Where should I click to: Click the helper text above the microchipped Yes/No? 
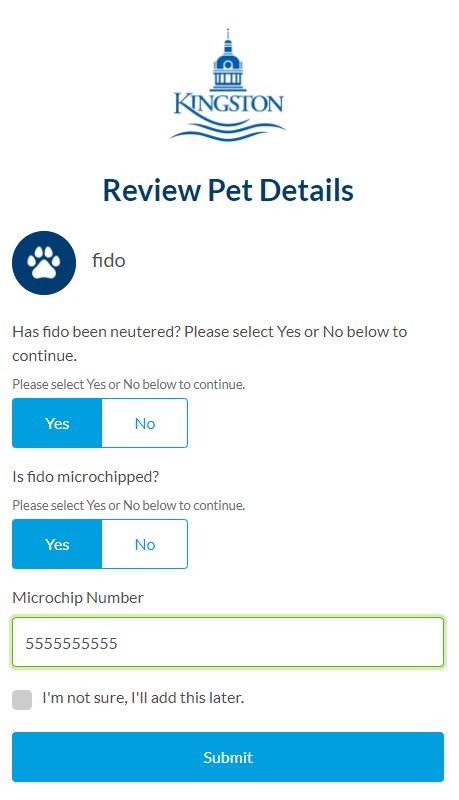coord(129,505)
